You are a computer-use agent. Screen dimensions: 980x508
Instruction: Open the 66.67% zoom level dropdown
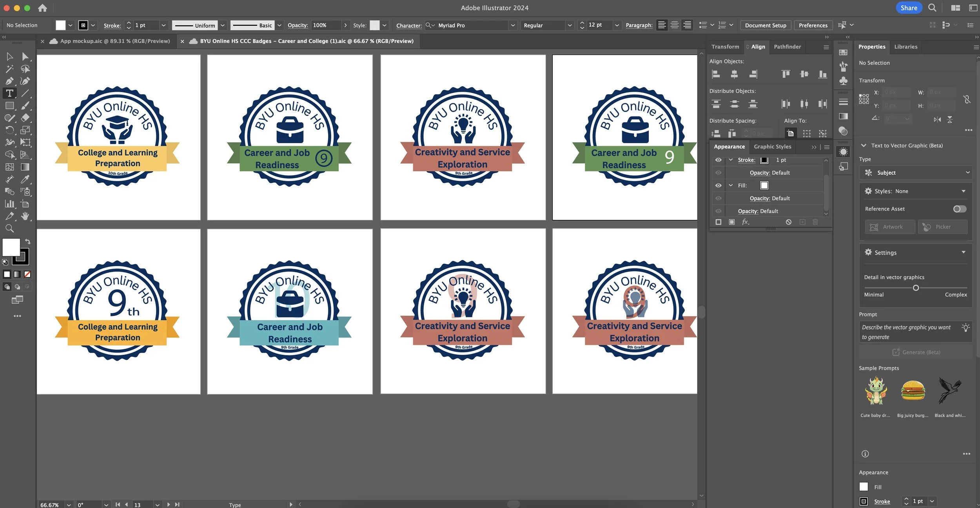(x=69, y=504)
